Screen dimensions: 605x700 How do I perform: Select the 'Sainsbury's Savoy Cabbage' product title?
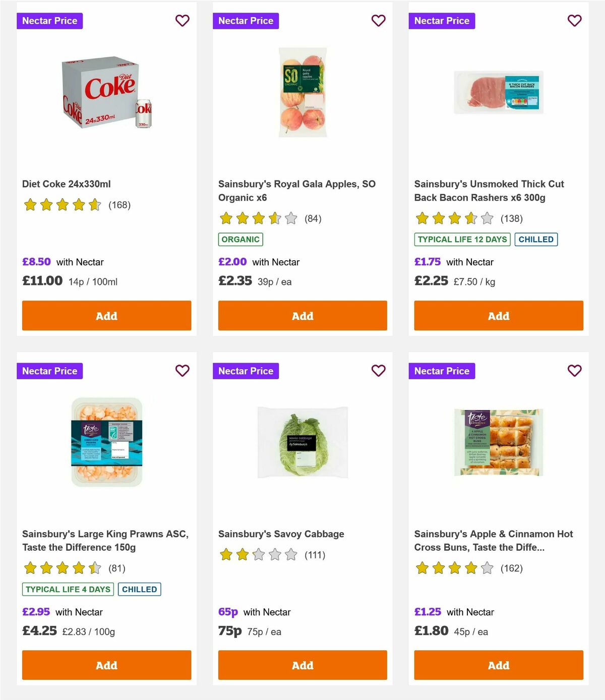point(281,534)
